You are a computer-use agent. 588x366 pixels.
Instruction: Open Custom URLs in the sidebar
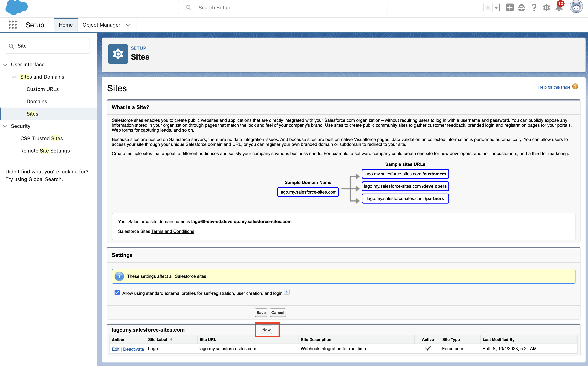click(x=43, y=89)
